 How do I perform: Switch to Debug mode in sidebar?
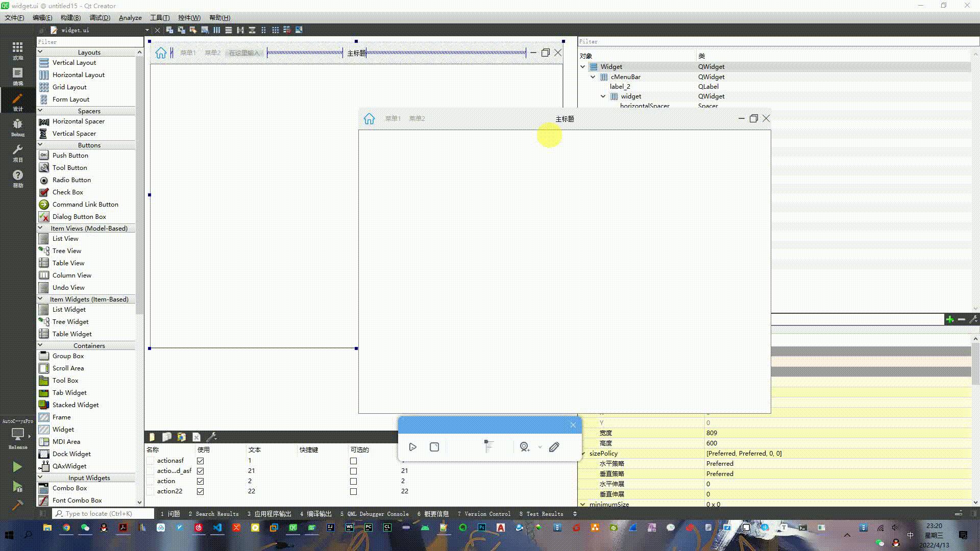[17, 127]
